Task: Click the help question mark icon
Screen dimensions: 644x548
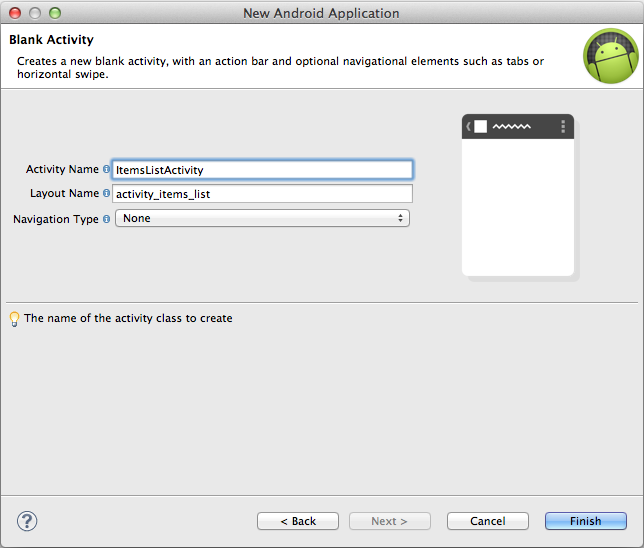Action: coord(27,521)
